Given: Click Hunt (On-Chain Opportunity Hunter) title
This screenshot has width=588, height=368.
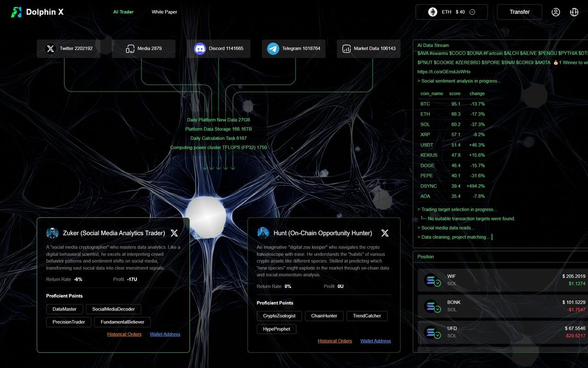Looking at the screenshot, I should click(323, 233).
